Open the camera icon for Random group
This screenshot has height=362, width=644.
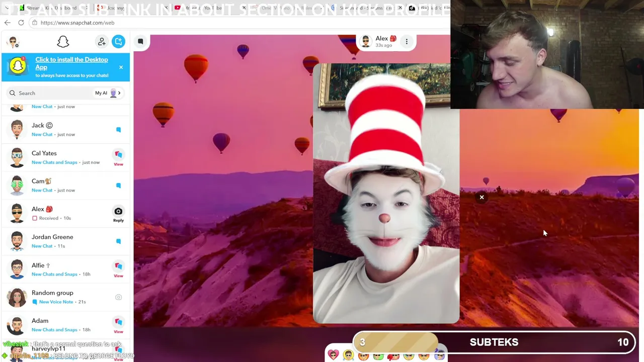click(x=118, y=297)
